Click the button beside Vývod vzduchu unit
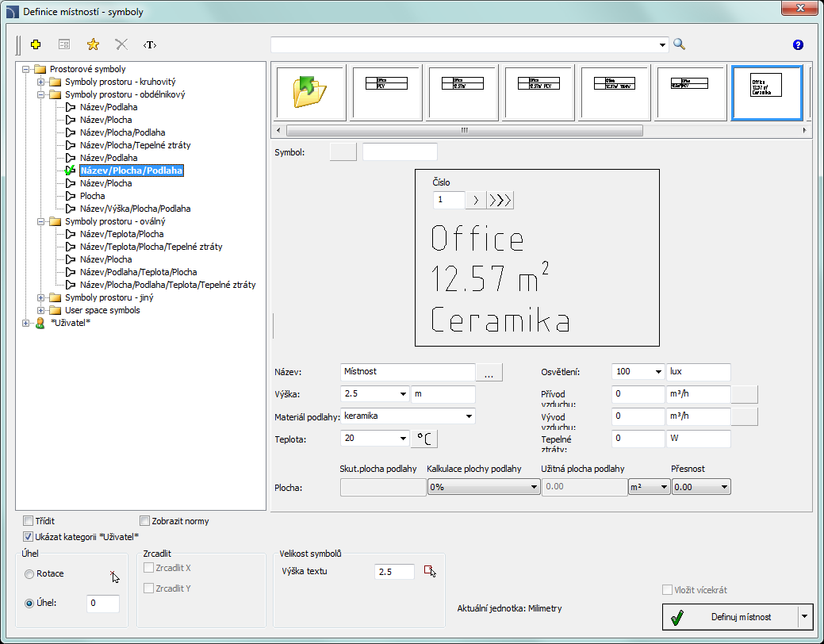The image size is (824, 644). click(744, 416)
